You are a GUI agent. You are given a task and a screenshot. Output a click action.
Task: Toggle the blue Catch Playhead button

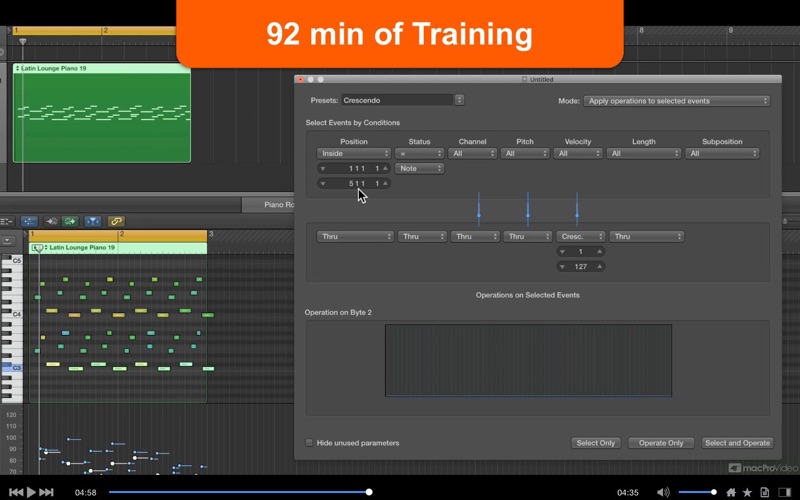pos(92,221)
